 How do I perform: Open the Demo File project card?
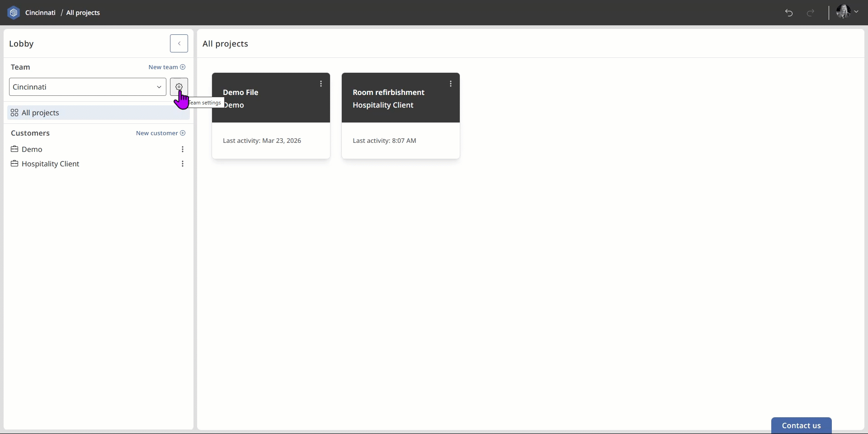tap(271, 116)
